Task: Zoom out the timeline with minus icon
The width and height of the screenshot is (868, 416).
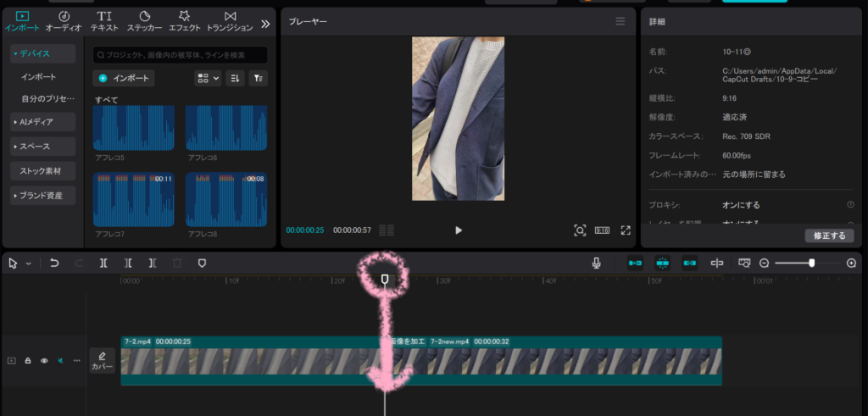Action: click(x=764, y=263)
